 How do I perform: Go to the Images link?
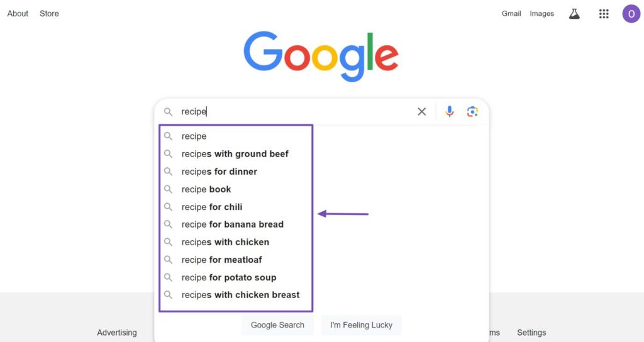click(541, 14)
